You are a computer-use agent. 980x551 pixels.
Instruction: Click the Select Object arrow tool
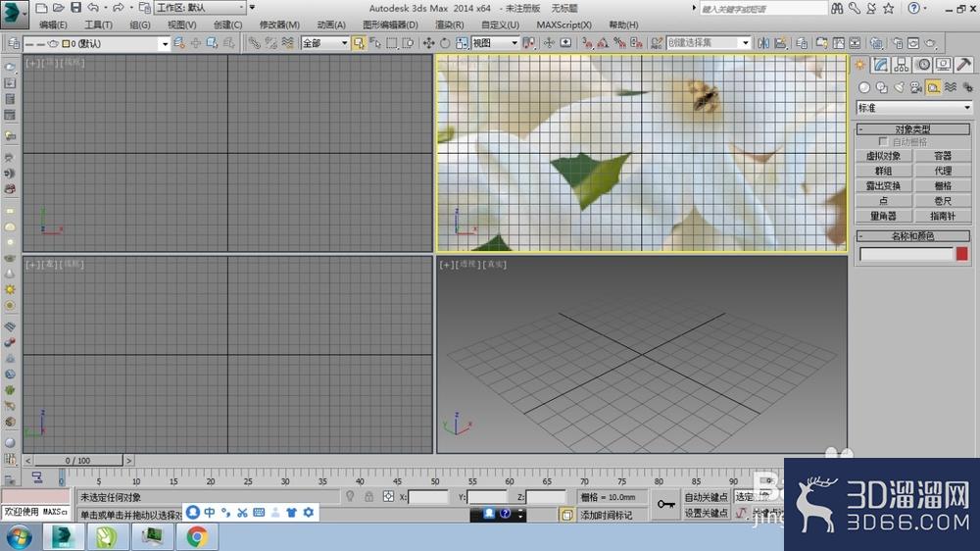pos(359,43)
